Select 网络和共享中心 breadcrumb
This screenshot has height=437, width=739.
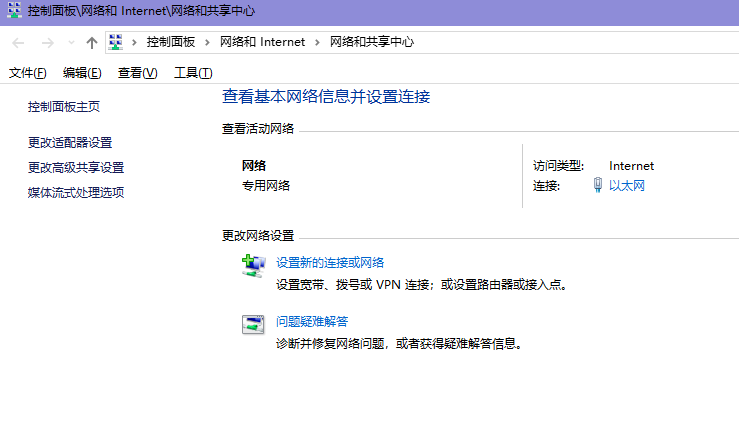click(x=371, y=42)
